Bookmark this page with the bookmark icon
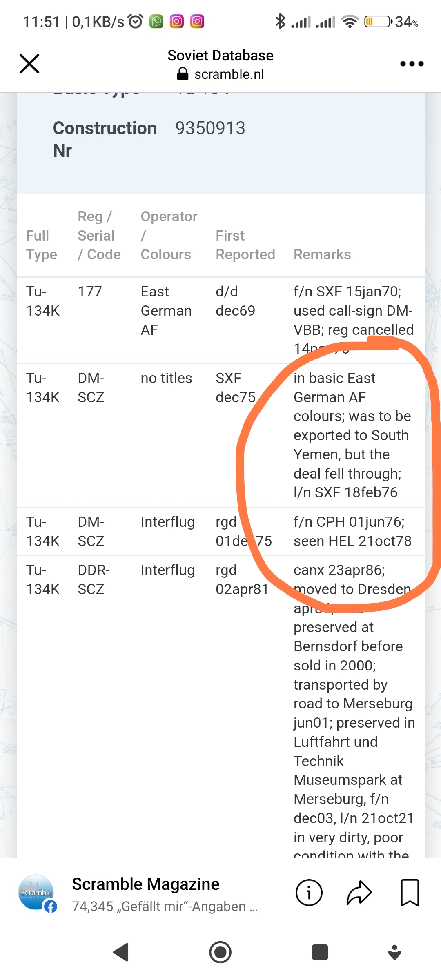The image size is (441, 980). point(410,893)
